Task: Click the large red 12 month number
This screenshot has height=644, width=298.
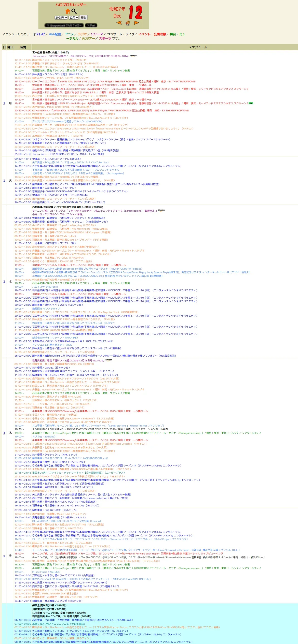Action: pos(135,12)
